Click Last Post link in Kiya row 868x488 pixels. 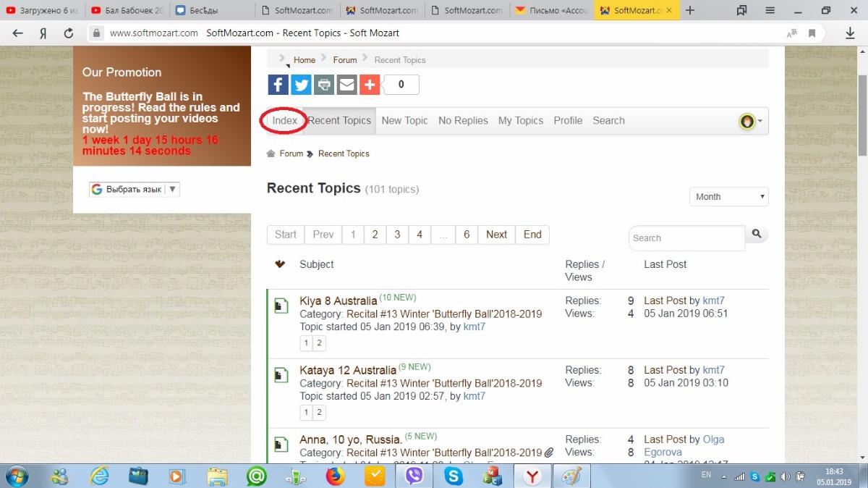click(x=665, y=300)
